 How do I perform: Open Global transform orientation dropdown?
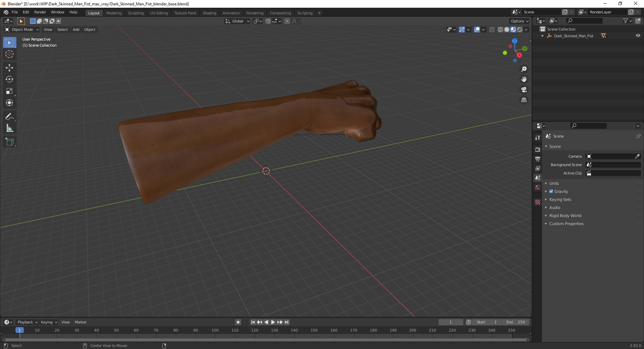[237, 21]
